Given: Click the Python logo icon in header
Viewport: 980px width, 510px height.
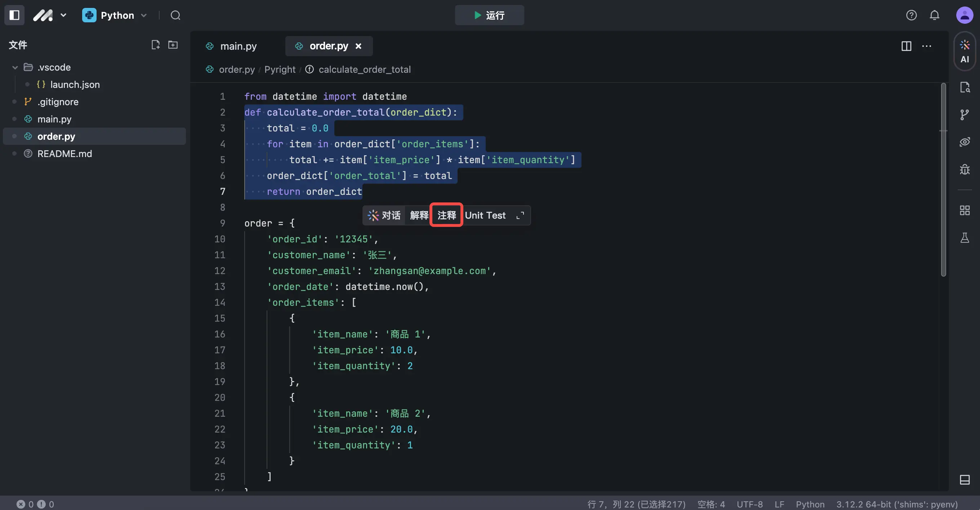Looking at the screenshot, I should pyautogui.click(x=89, y=15).
